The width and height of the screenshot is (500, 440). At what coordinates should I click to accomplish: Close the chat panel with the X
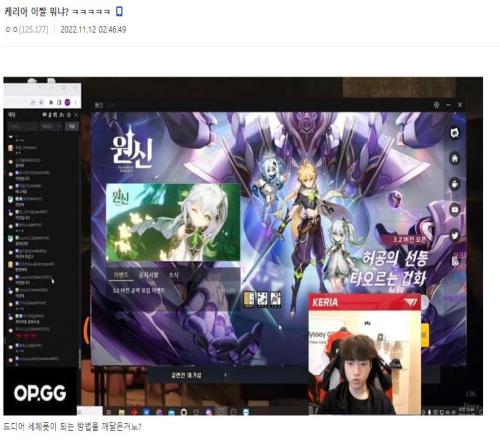click(76, 115)
